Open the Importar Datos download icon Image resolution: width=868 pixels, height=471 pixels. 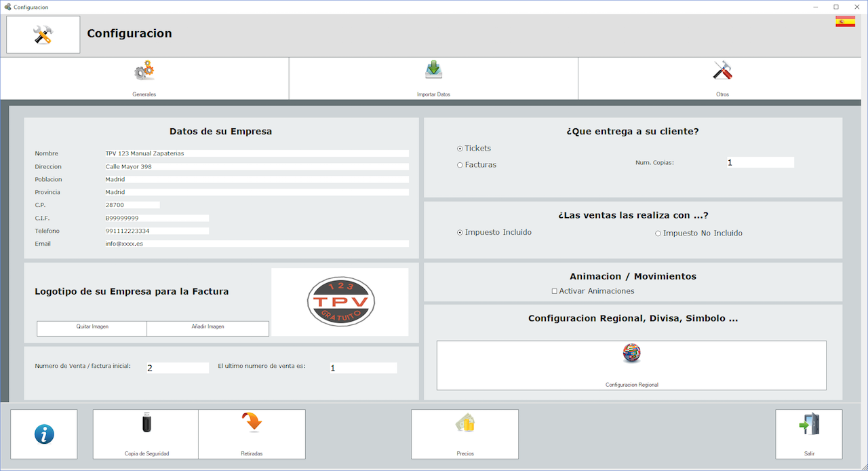coord(433,71)
